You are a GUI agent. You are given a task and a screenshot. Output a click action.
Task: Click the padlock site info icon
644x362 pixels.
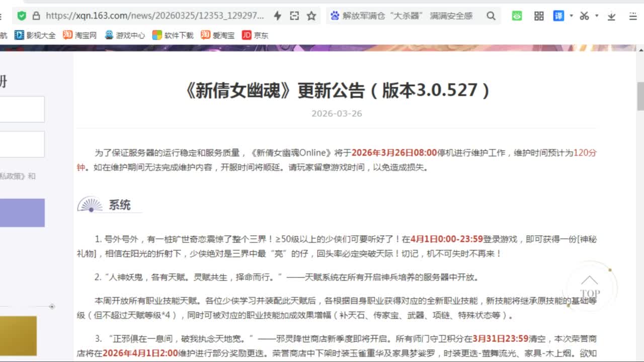click(36, 16)
